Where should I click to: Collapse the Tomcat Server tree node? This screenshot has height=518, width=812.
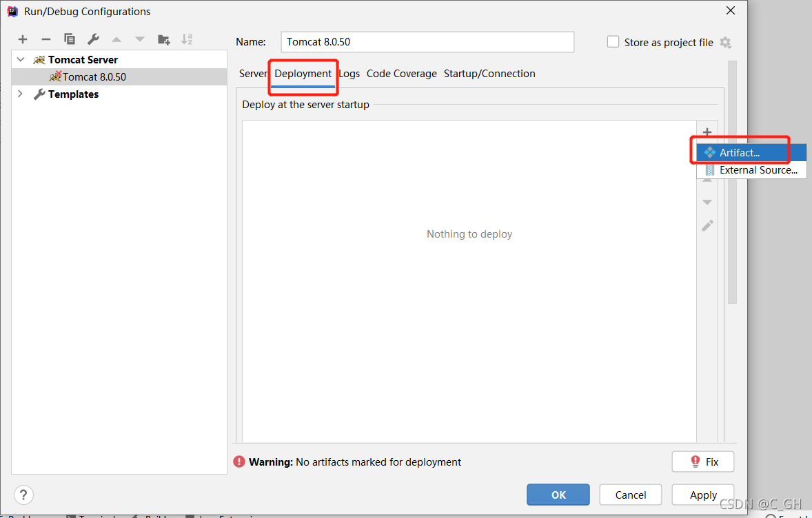(21, 59)
